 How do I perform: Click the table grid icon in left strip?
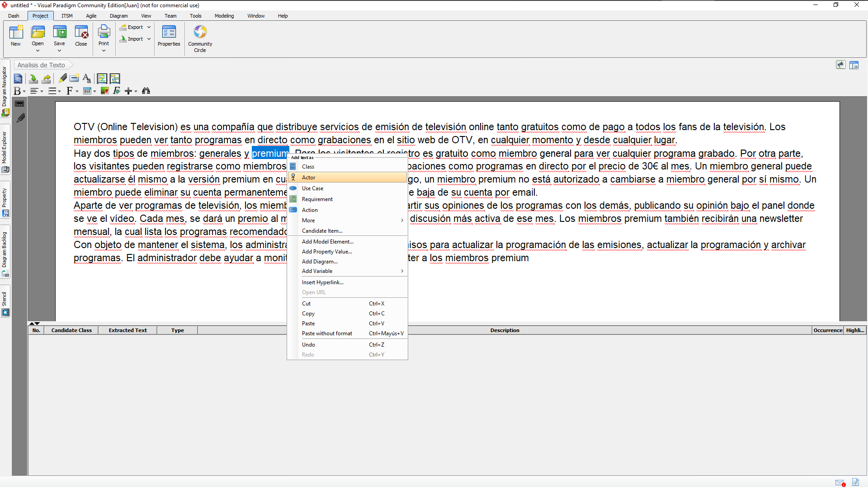[x=19, y=103]
